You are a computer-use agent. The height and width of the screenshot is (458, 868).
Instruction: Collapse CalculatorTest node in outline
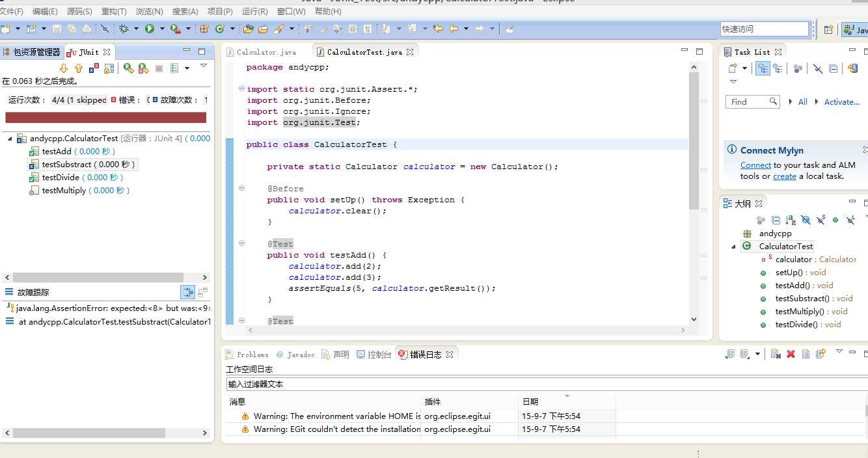(734, 247)
